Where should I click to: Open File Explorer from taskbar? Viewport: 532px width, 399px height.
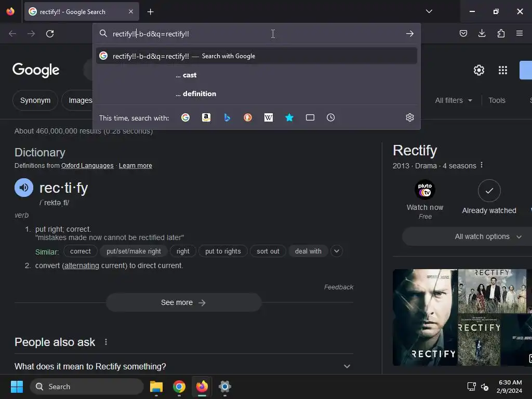[156, 387]
